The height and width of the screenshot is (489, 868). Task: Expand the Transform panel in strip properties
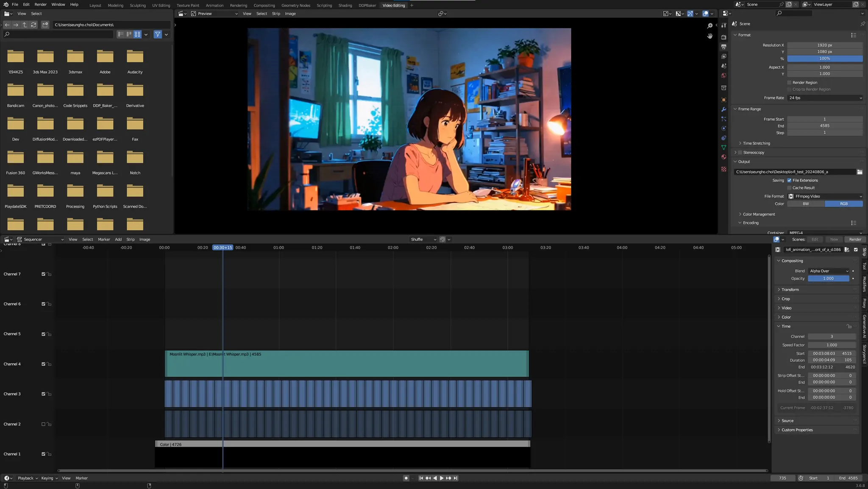click(x=790, y=290)
